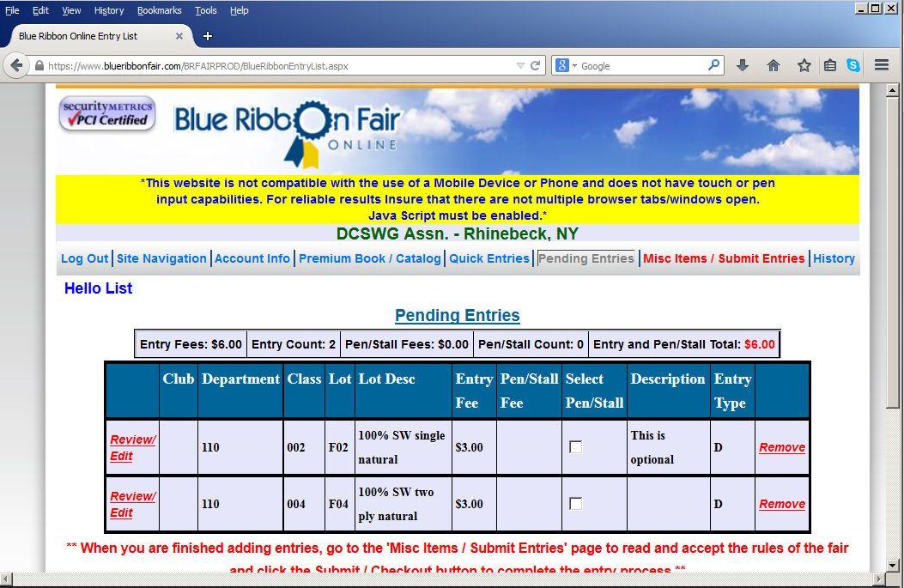This screenshot has height=588, width=904.
Task: Open the Site Navigation link
Action: pos(161,258)
